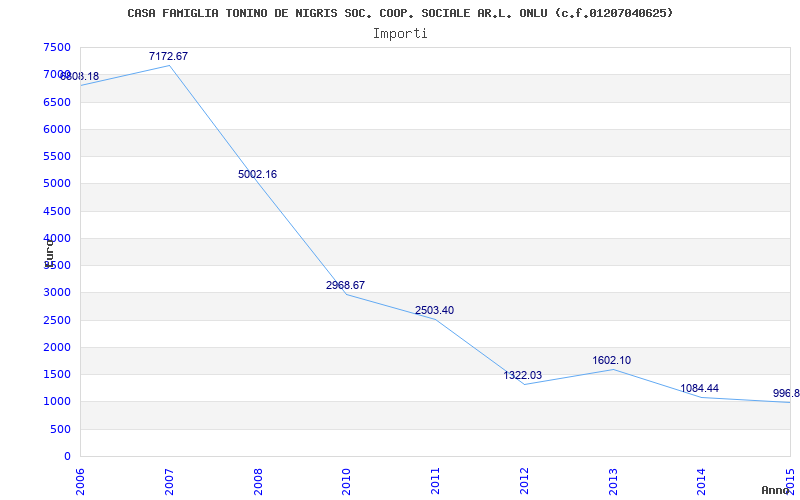The image size is (800, 500).
Task: Click the y-axis value 3000
Action: (x=57, y=293)
